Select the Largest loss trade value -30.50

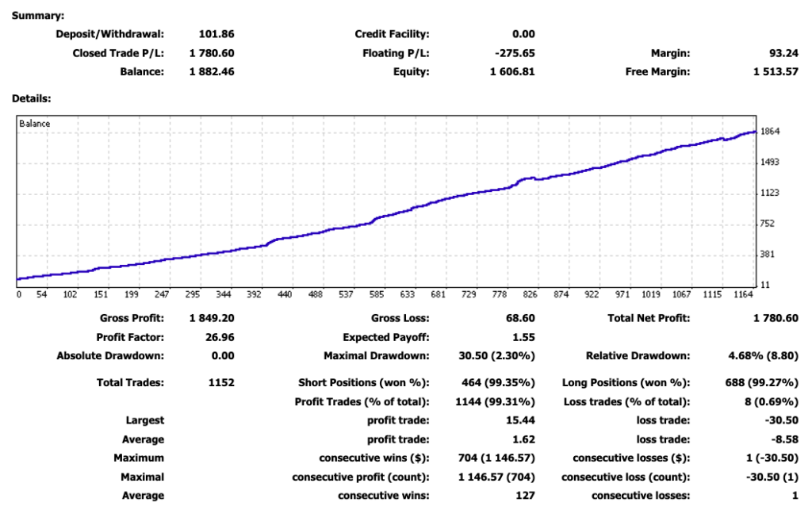click(781, 420)
